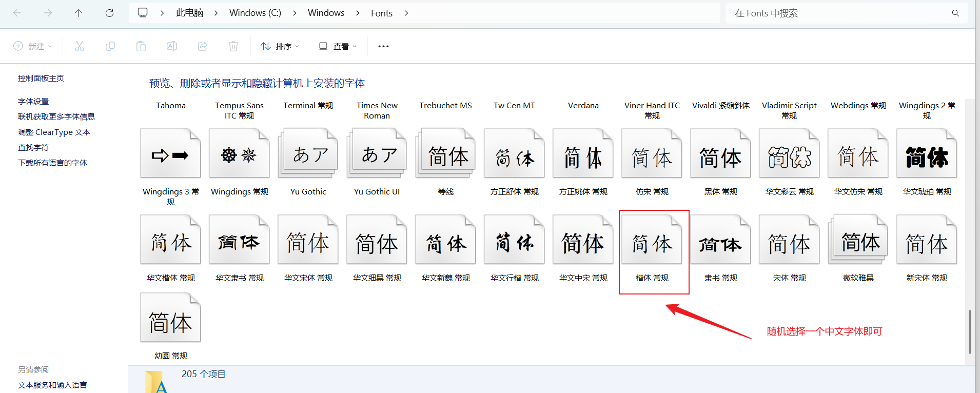Refresh the Fonts folder view
The image size is (980, 393).
[x=109, y=13]
